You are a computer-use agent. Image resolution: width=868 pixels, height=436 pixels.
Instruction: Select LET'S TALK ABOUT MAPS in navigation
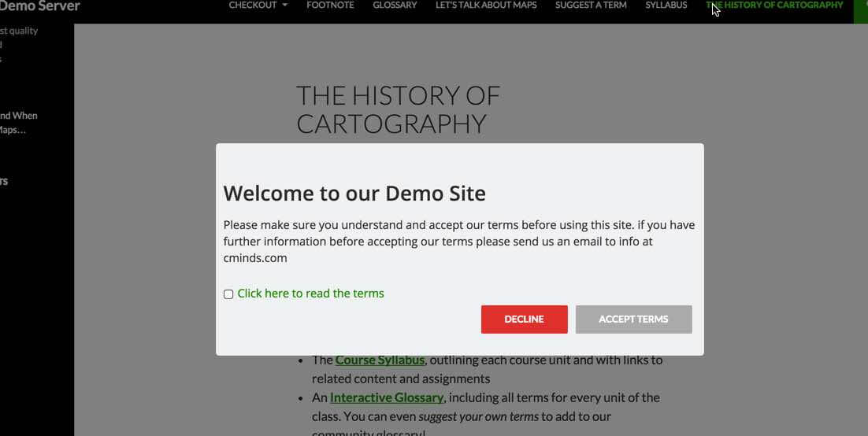(486, 6)
